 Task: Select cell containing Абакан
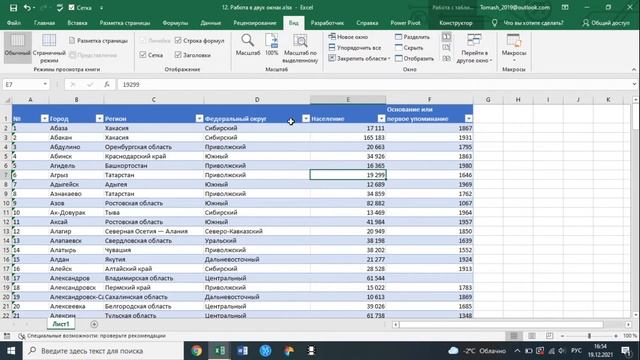pyautogui.click(x=76, y=138)
